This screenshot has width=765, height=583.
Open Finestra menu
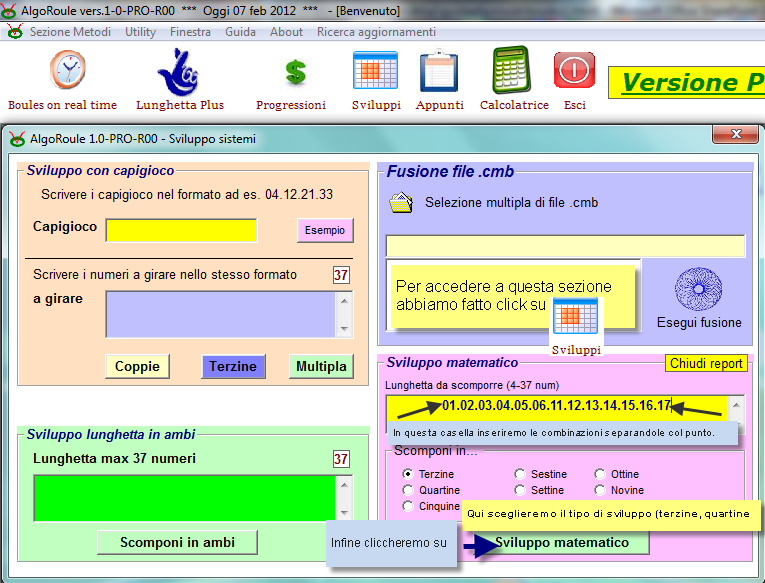[x=190, y=32]
